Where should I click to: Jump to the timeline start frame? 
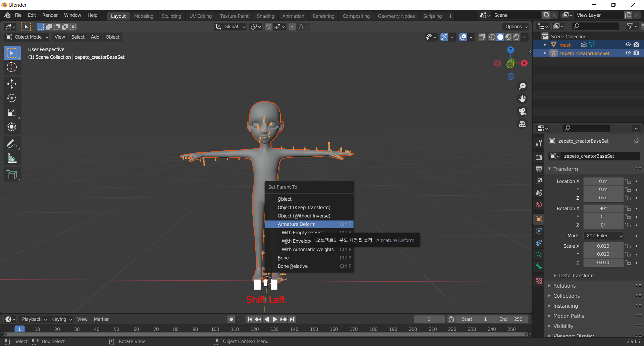tap(250, 319)
